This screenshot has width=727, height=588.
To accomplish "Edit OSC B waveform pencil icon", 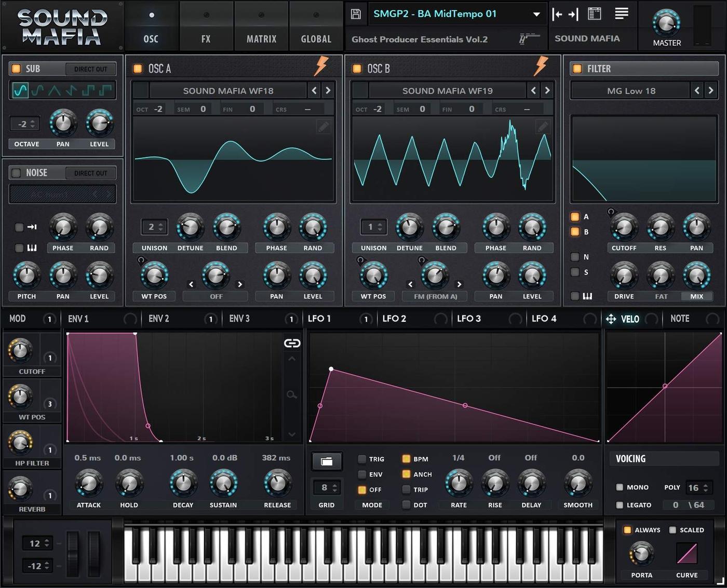I will [543, 127].
